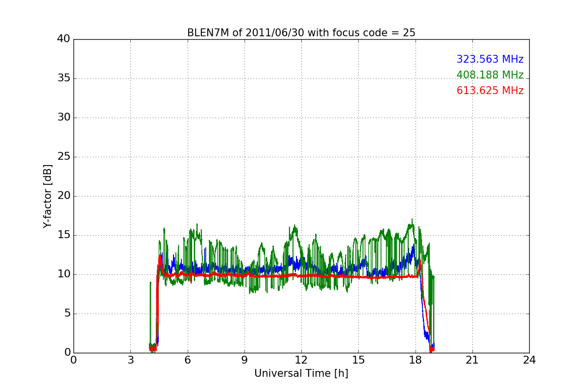Click the x-axis tick label '21'
Screen dimensions: 588x392
coord(472,360)
